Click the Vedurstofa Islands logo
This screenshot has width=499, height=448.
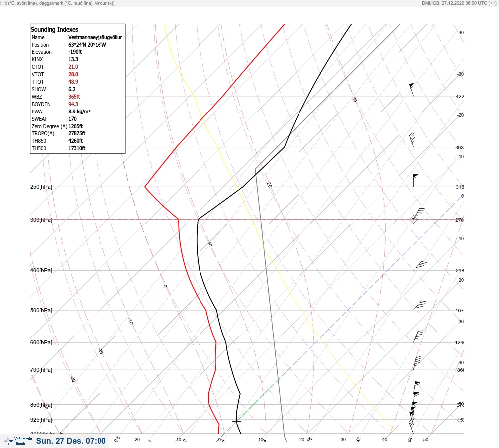pyautogui.click(x=18, y=441)
